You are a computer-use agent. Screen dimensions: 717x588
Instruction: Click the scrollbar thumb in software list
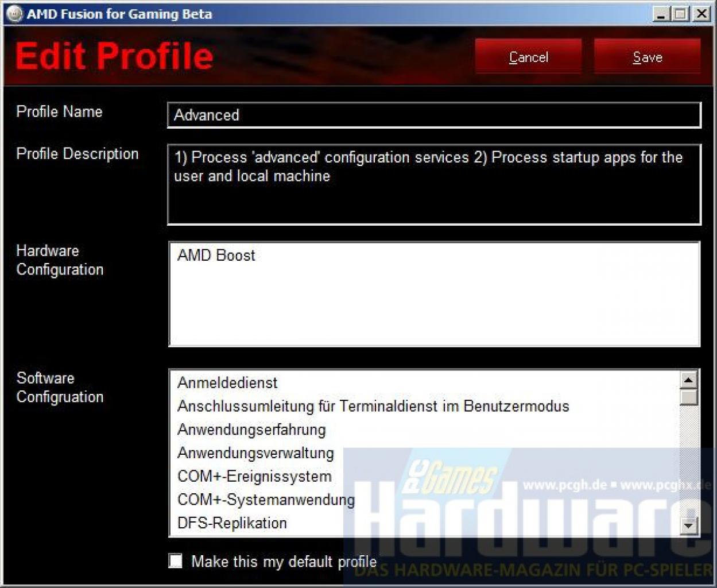tap(688, 397)
